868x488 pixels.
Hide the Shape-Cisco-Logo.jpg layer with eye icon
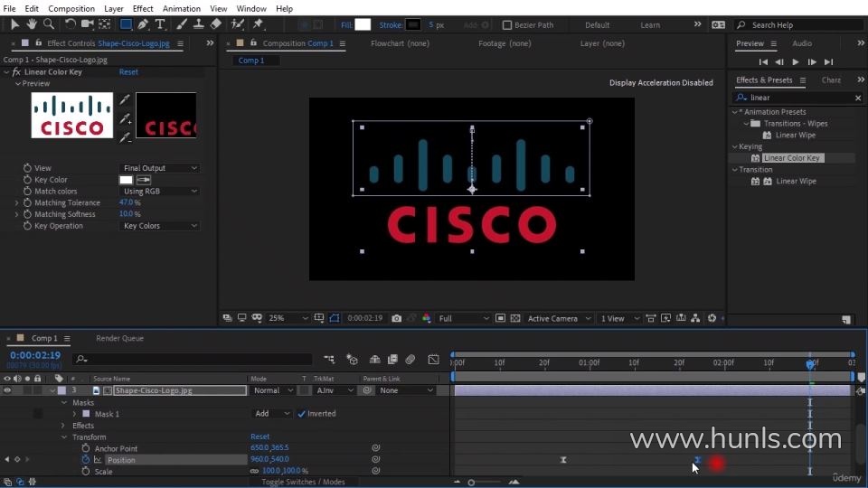point(7,390)
